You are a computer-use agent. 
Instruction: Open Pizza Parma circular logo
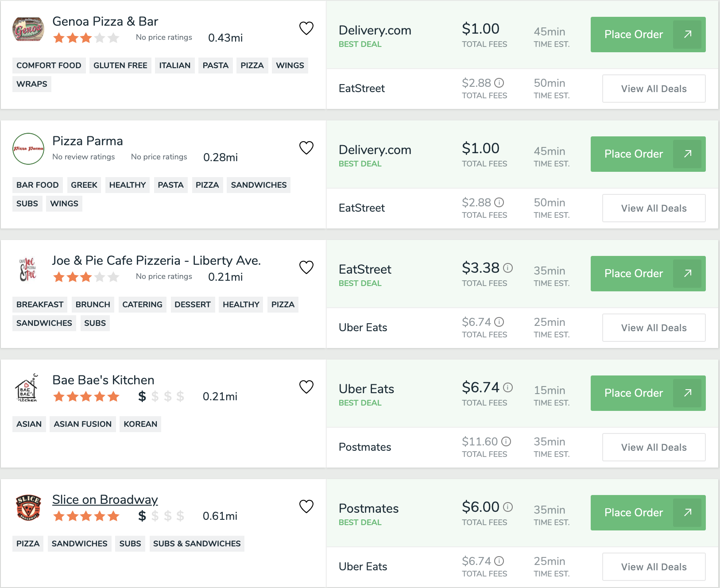click(28, 149)
